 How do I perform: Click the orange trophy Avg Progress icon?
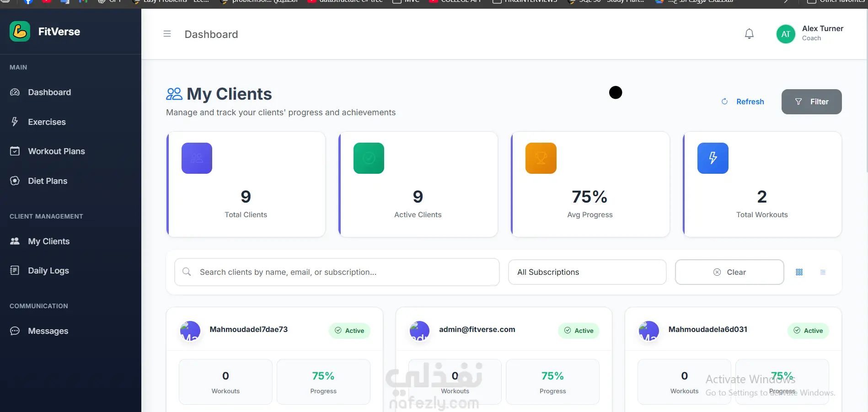(541, 158)
